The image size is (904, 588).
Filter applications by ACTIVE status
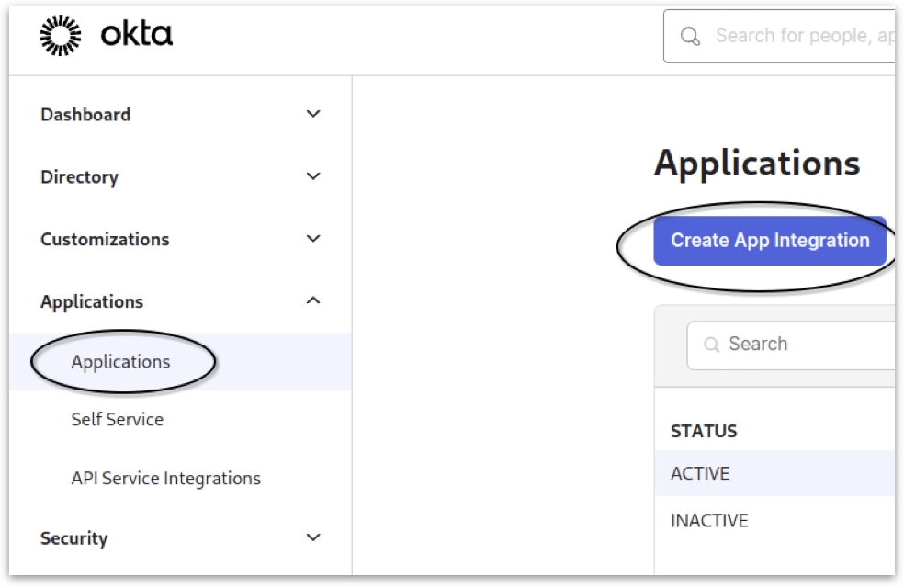point(700,474)
